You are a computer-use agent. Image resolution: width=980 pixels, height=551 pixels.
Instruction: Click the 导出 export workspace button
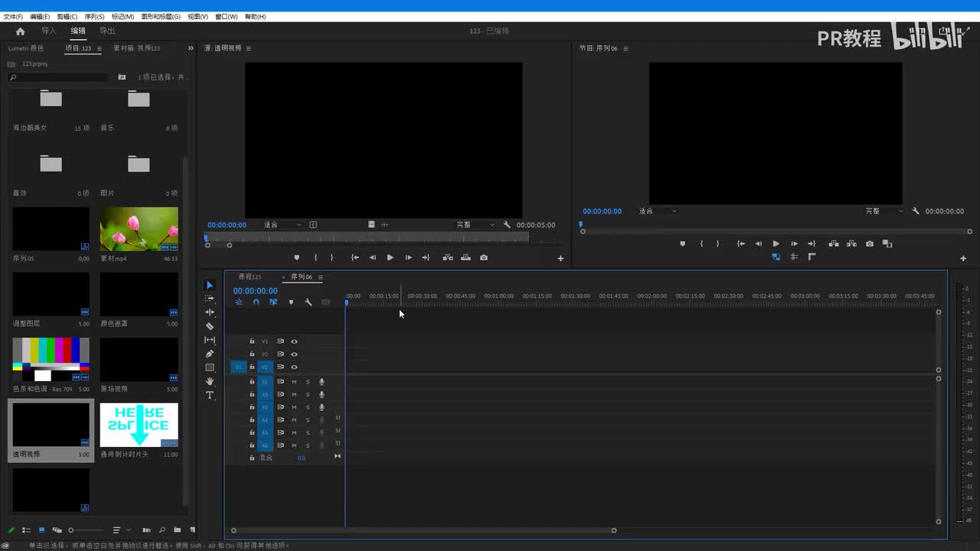pyautogui.click(x=107, y=31)
